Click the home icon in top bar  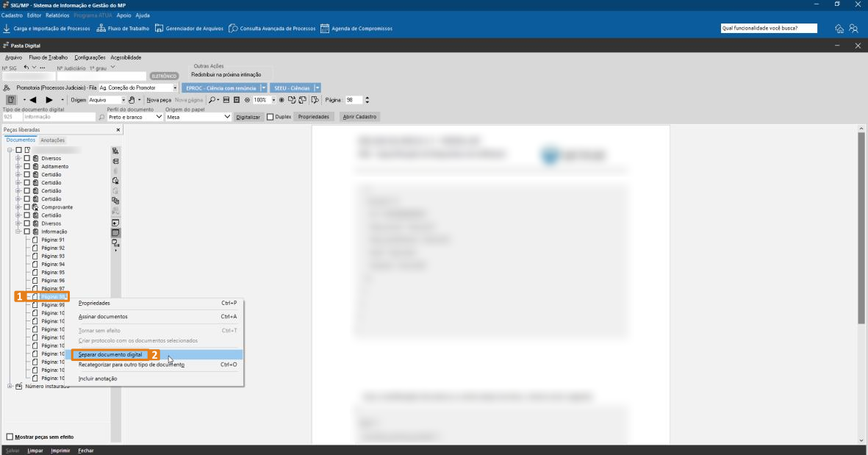pyautogui.click(x=839, y=29)
